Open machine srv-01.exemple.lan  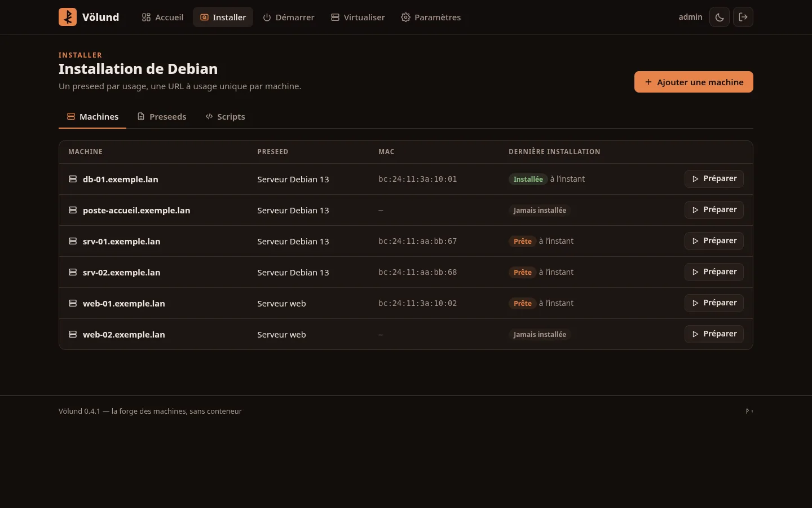122,242
